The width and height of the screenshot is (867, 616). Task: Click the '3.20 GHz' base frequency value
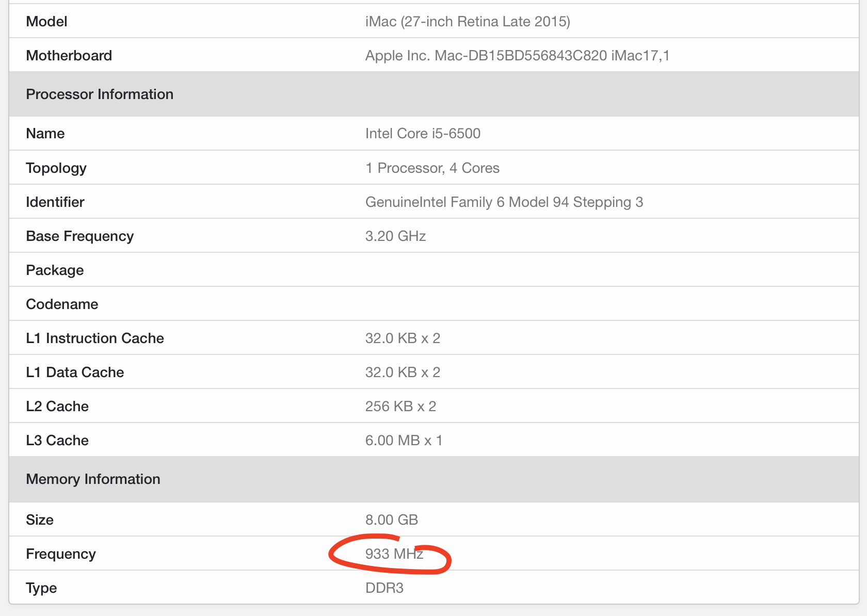coord(395,236)
